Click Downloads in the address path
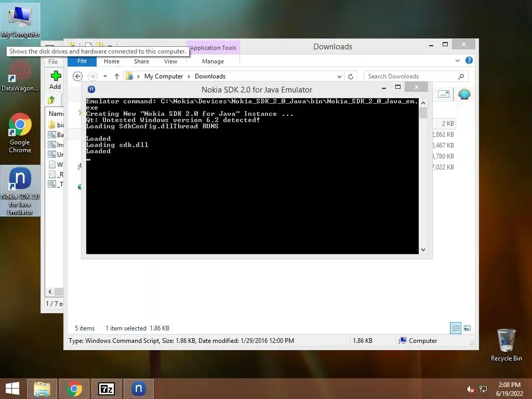 (210, 76)
